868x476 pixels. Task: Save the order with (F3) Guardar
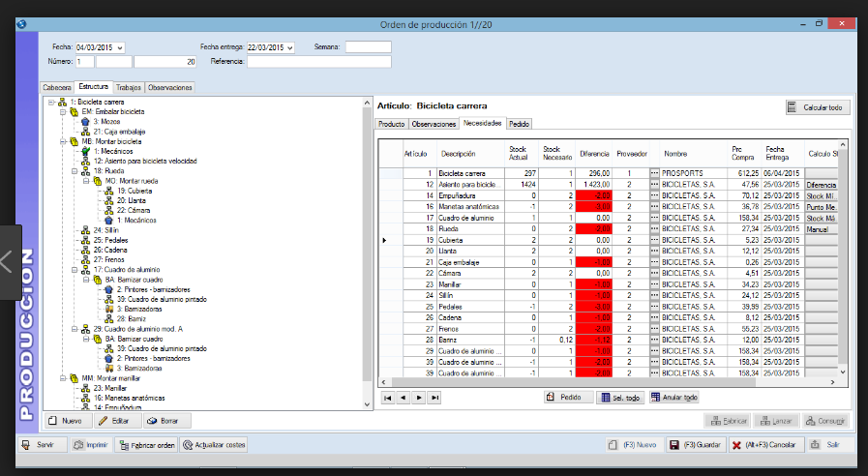pyautogui.click(x=695, y=445)
